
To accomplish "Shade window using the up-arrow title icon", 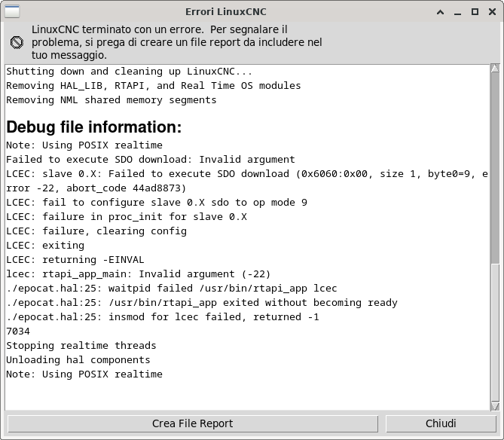I will pos(441,12).
